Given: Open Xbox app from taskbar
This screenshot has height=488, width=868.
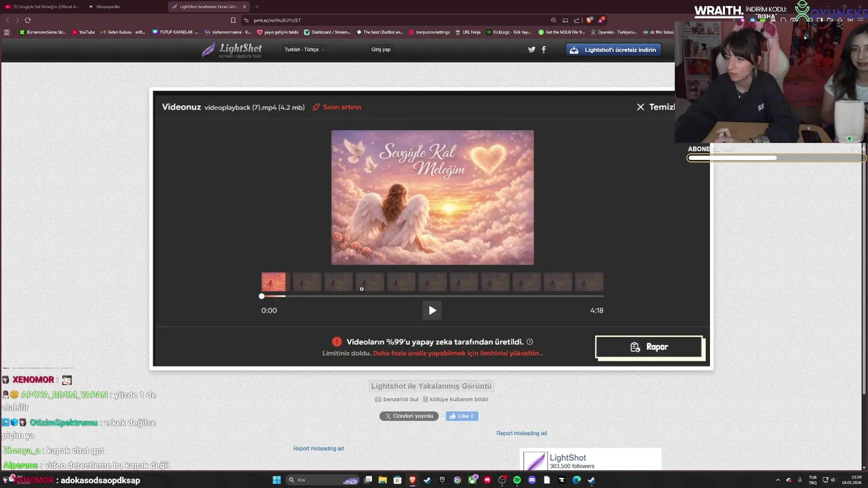Looking at the screenshot, I should click(x=472, y=480).
